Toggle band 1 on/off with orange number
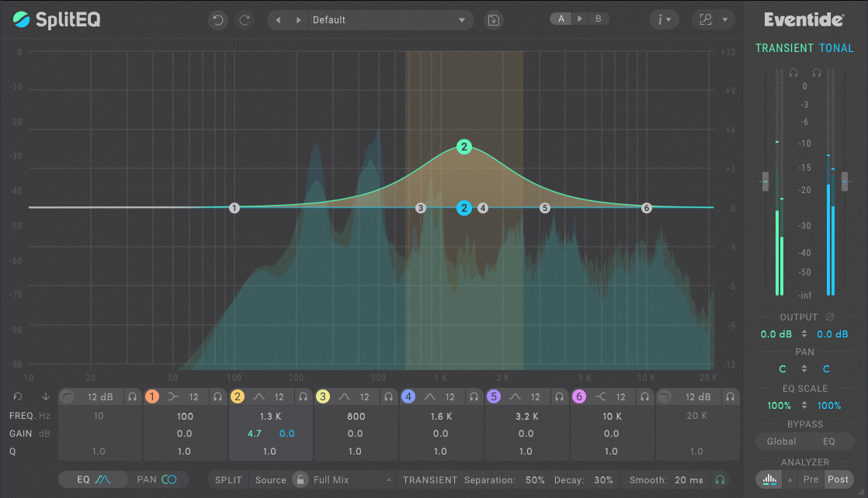Screen dimensions: 868x498 point(151,396)
